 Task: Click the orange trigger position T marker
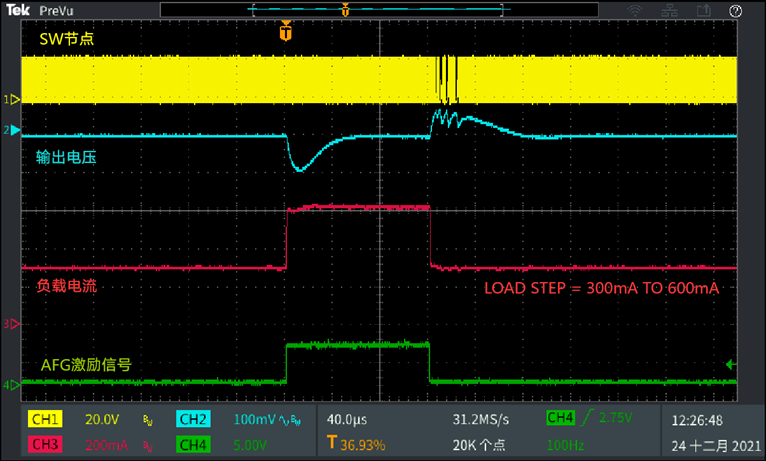coord(287,33)
